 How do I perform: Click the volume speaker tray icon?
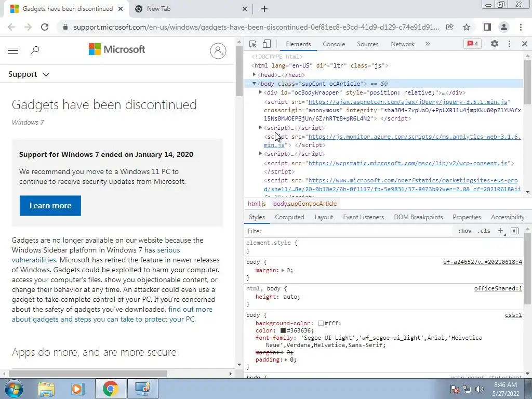(x=480, y=389)
